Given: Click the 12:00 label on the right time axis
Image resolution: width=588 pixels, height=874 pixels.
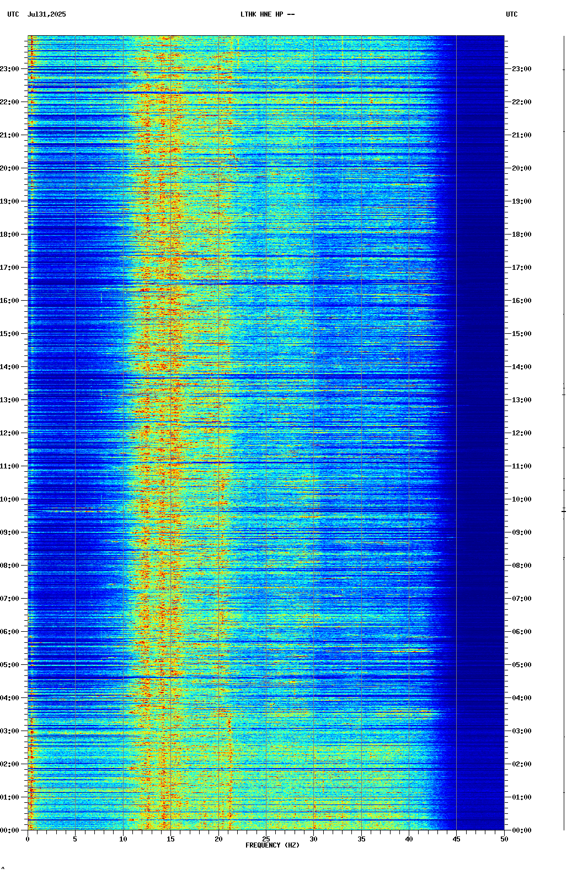Looking at the screenshot, I should (522, 433).
